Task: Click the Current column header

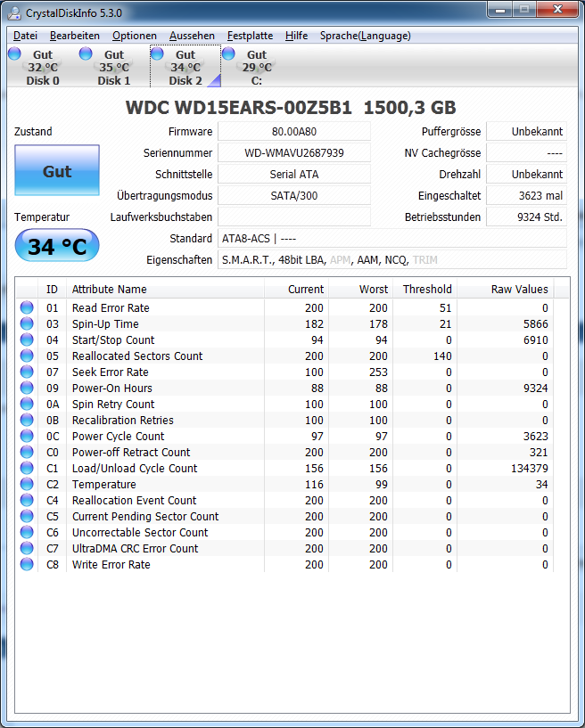Action: click(x=296, y=290)
